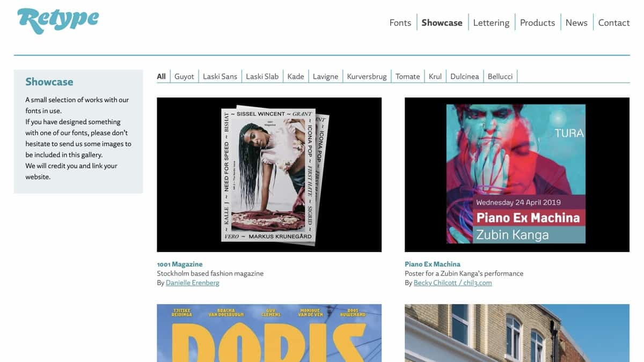This screenshot has width=644, height=362.
Task: Open the Lettering section
Action: click(491, 23)
